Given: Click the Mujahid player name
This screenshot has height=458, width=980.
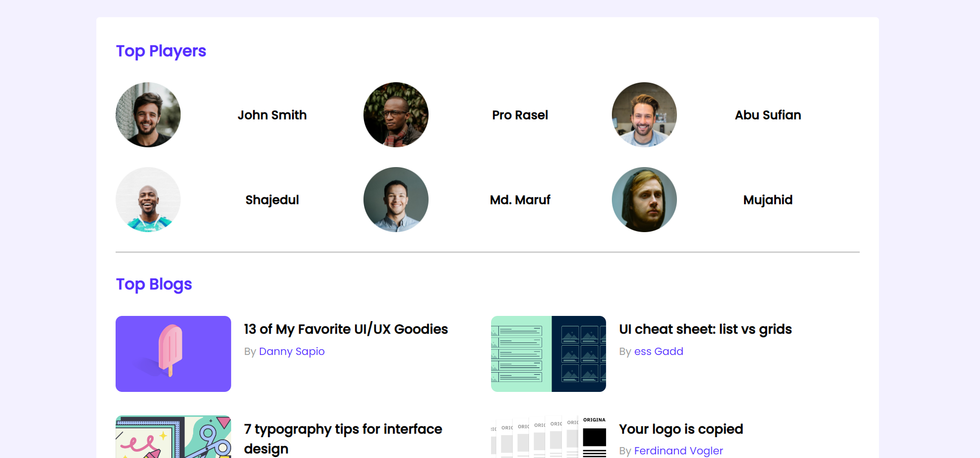Looking at the screenshot, I should [768, 200].
